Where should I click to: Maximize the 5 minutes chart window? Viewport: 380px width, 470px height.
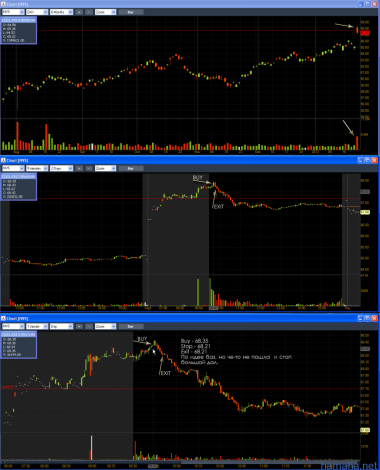coord(368,160)
